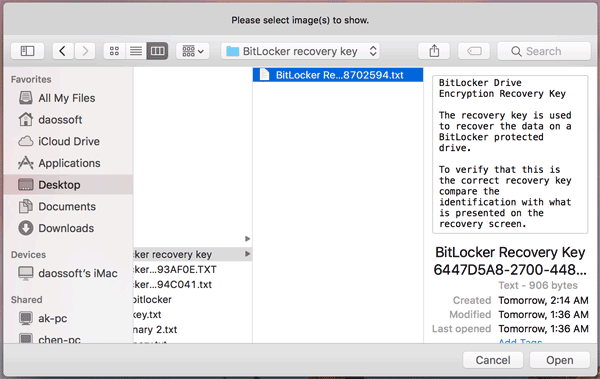This screenshot has height=379, width=600.
Task: Click the All My Files icon
Action: click(26, 98)
